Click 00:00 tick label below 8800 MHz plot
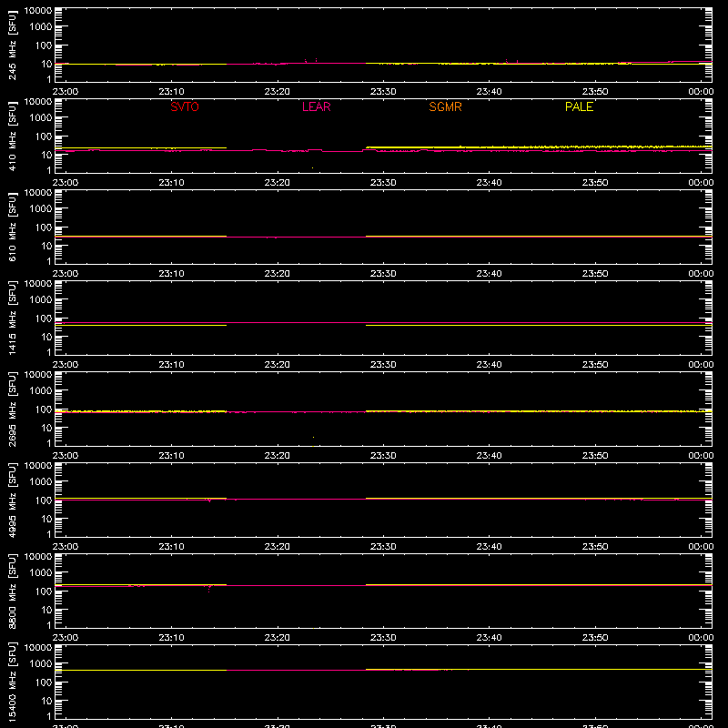Image resolution: width=728 pixels, height=728 pixels. pyautogui.click(x=701, y=638)
